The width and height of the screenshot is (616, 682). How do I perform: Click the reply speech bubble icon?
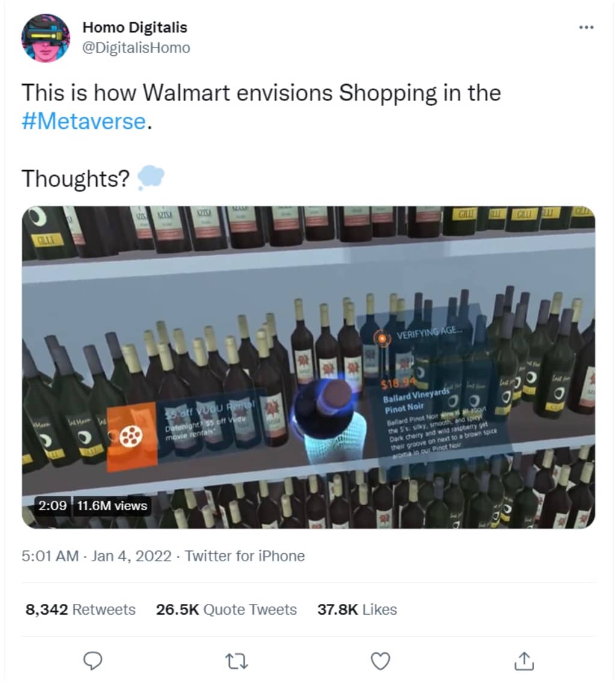pos(93,661)
